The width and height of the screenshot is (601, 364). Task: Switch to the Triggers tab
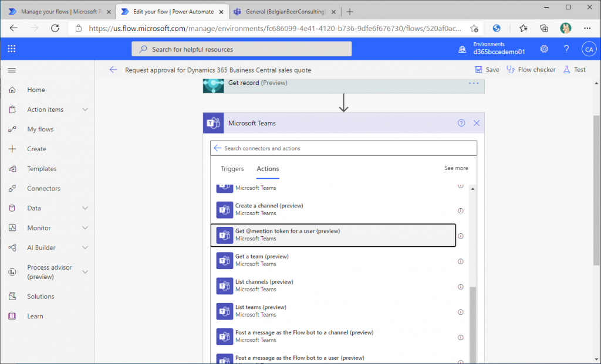pos(232,169)
